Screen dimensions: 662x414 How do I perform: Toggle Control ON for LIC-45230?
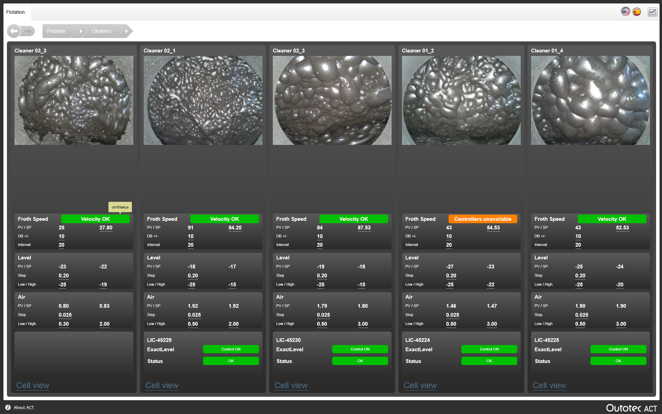360,349
